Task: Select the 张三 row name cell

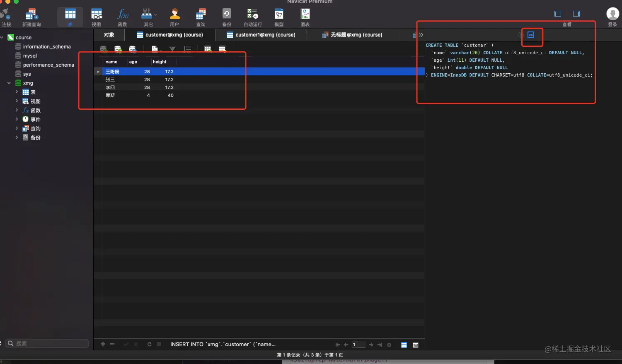Action: pos(114,80)
